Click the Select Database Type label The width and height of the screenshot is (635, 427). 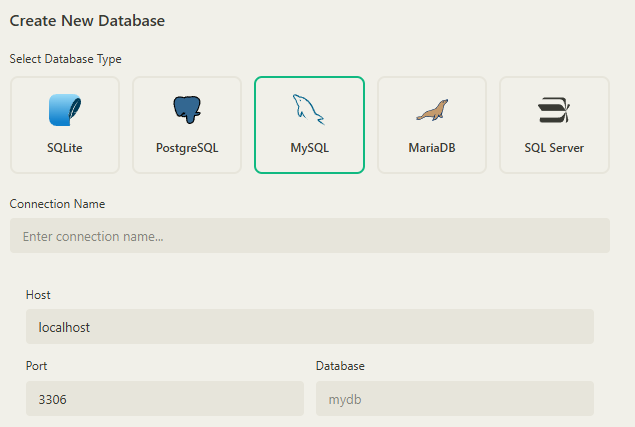click(x=66, y=59)
